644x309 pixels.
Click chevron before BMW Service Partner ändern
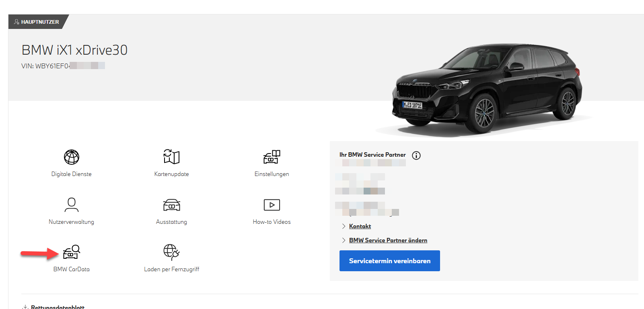(x=344, y=240)
